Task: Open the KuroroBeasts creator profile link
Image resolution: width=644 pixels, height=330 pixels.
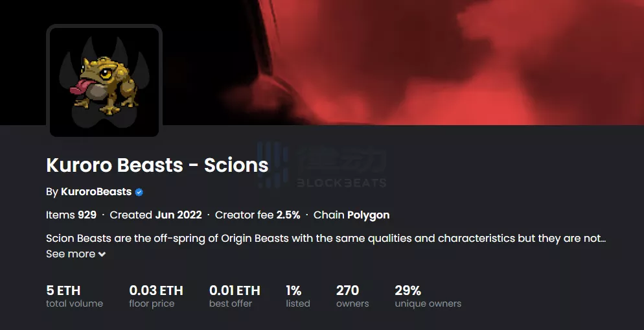Action: [x=96, y=192]
